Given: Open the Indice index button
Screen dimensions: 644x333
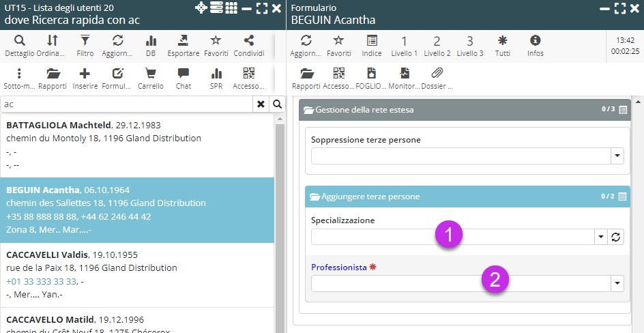Looking at the screenshot, I should [372, 45].
